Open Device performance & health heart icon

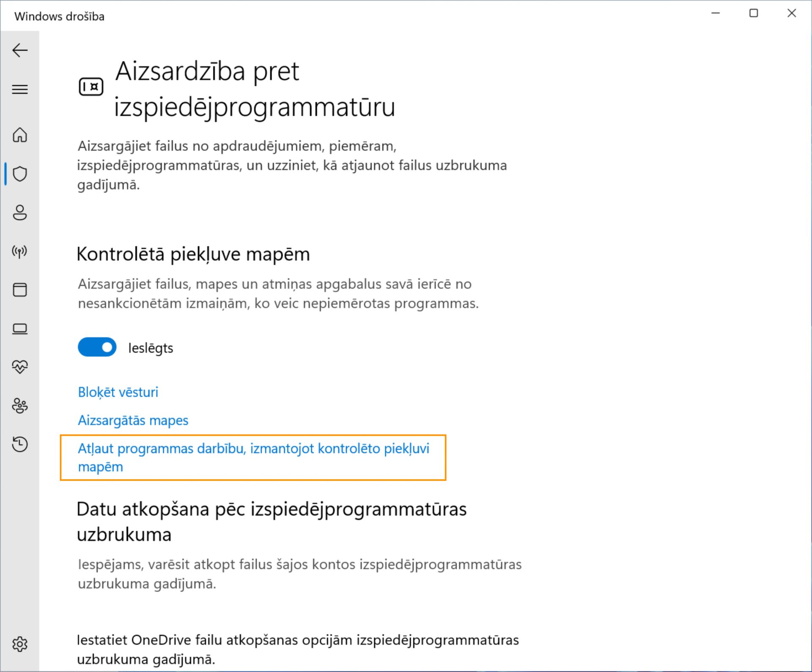20,366
